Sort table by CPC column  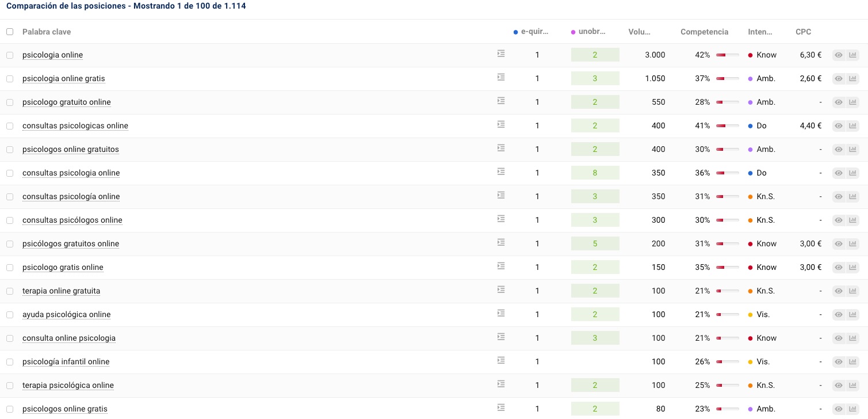[x=803, y=32]
